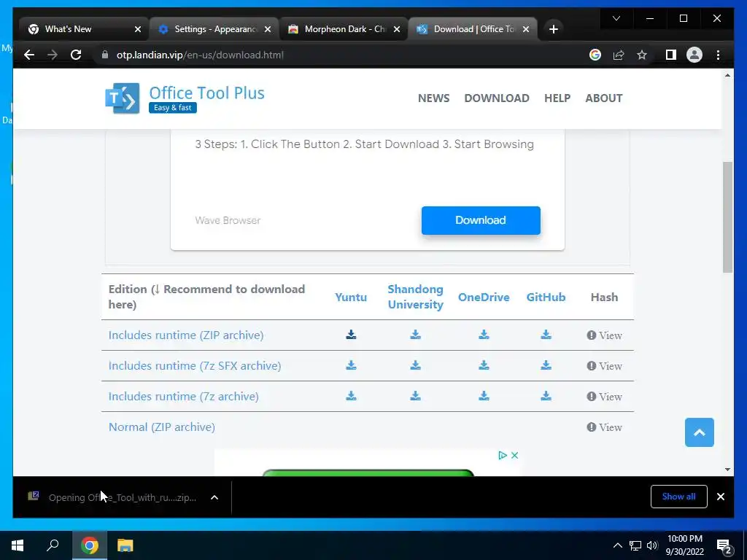View hash for Normal ZIP archive

pos(604,427)
